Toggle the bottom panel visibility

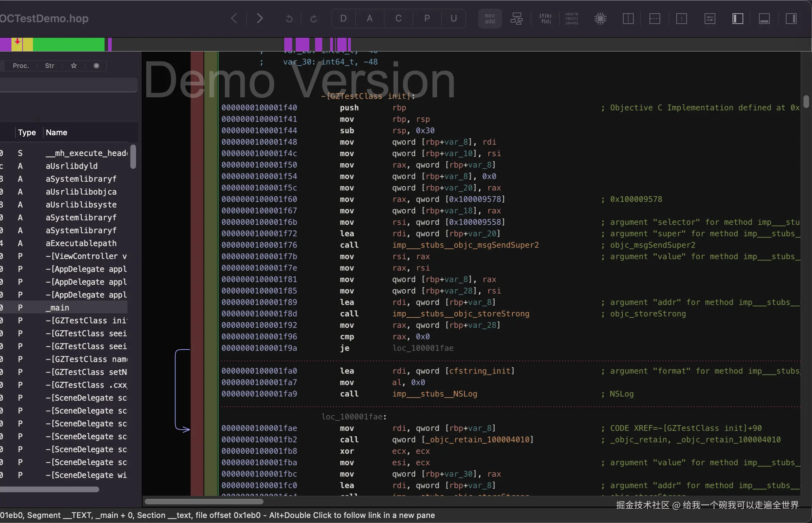point(764,19)
